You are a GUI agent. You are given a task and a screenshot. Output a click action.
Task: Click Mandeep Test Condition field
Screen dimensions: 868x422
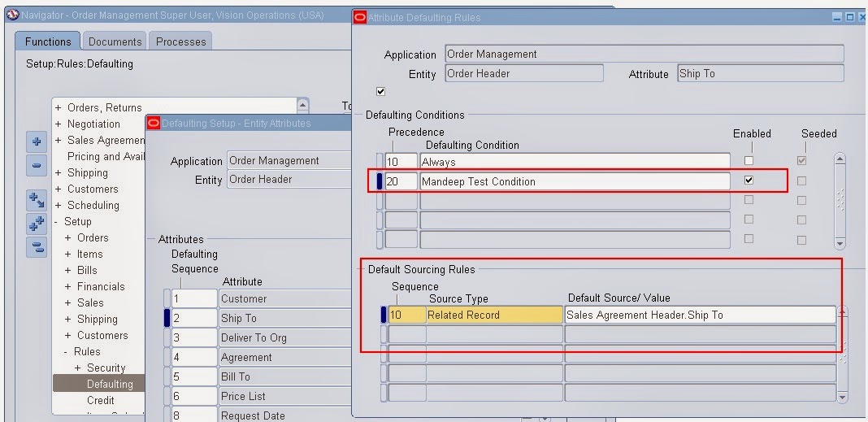pyautogui.click(x=575, y=181)
